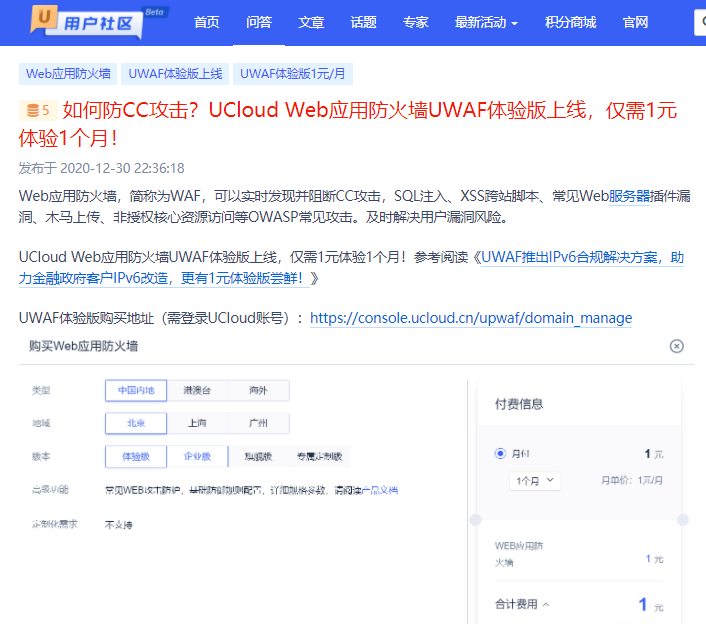Select the UWAF体验版1元/月 tag
The width and height of the screenshot is (706, 624).
click(293, 74)
